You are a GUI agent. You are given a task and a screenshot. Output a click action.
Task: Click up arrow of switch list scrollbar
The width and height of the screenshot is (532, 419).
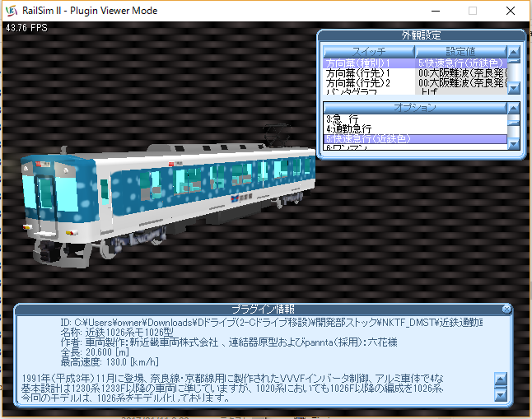click(x=514, y=53)
